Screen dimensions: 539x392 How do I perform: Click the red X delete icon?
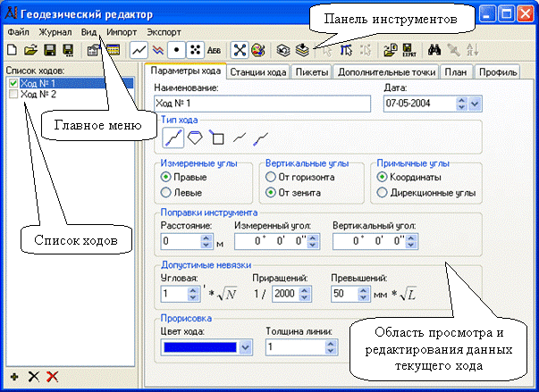coord(52,378)
